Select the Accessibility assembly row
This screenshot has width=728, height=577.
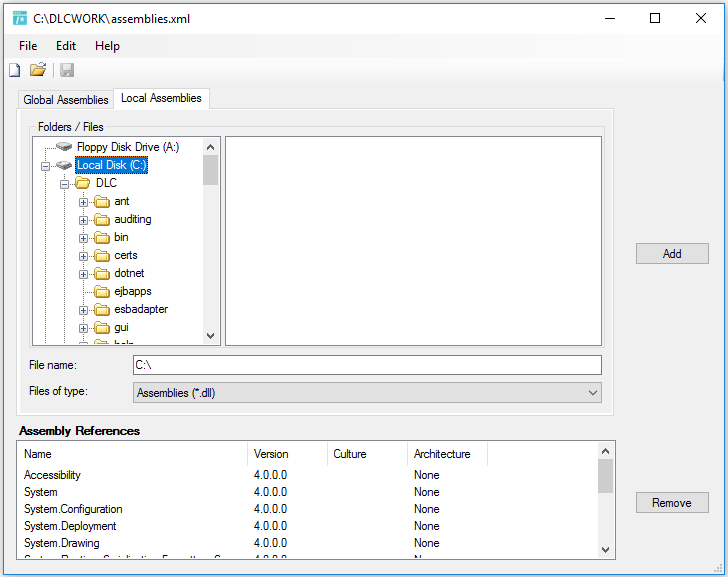click(308, 475)
